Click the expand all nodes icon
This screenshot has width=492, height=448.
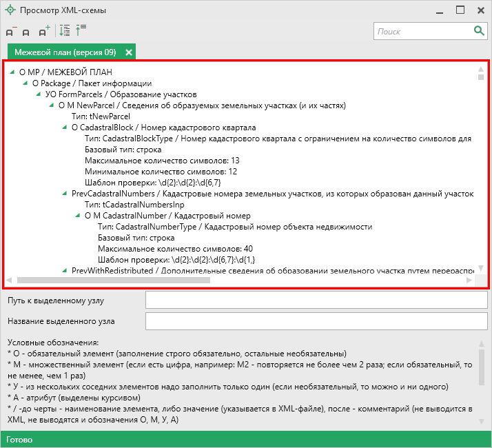click(64, 31)
